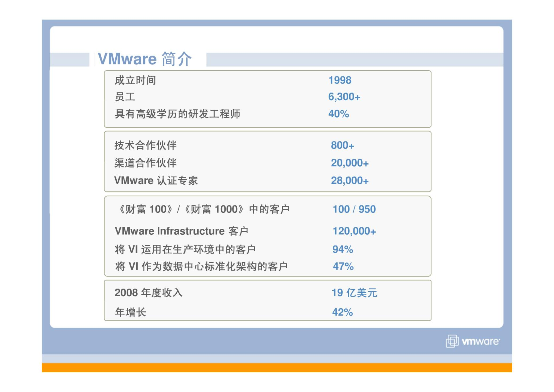554x392 pixels.
Task: Click the VMware 简介 slide title
Action: 144,59
